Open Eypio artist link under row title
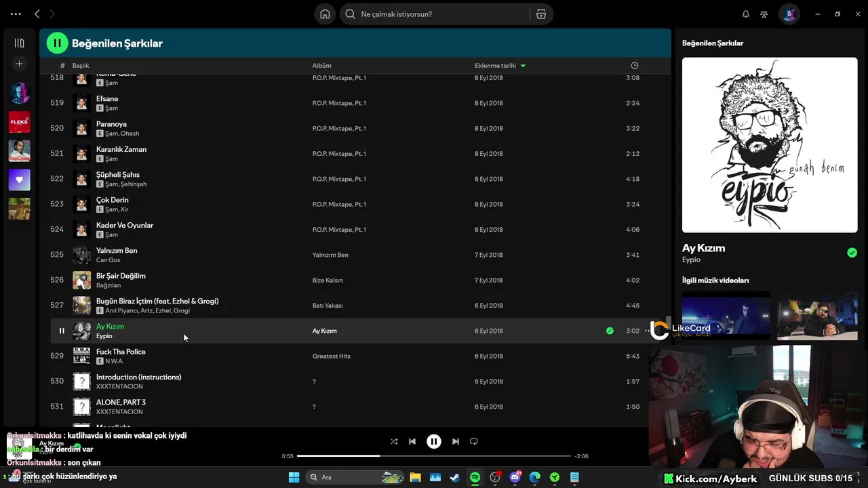868x488 pixels. click(104, 336)
